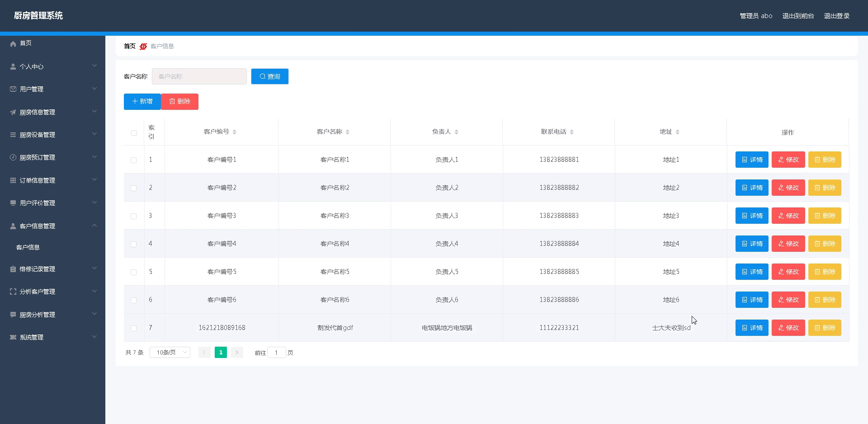
Task: Click 删除 for row 客户编号5
Action: [x=825, y=272]
